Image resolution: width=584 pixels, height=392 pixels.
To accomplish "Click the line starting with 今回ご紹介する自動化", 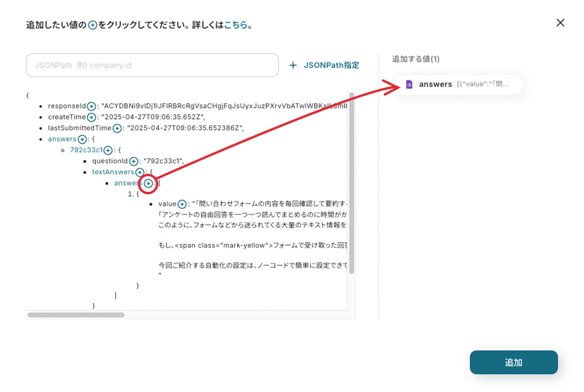I will (252, 265).
